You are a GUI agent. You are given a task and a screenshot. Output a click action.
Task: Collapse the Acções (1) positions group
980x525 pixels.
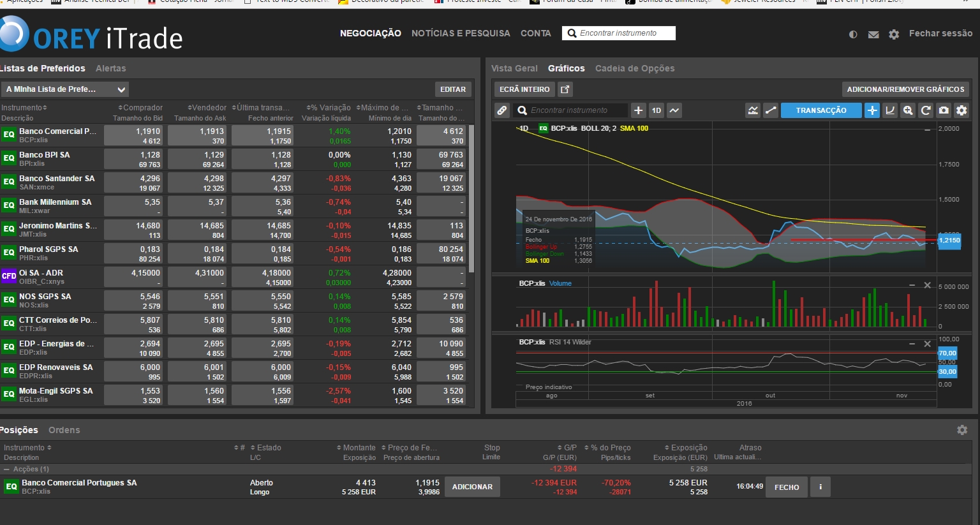[7, 469]
